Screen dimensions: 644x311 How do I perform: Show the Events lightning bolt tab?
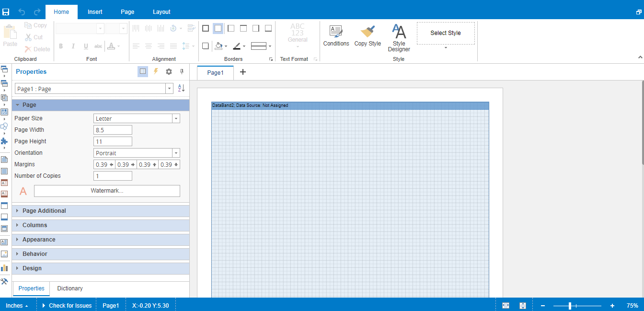point(156,71)
